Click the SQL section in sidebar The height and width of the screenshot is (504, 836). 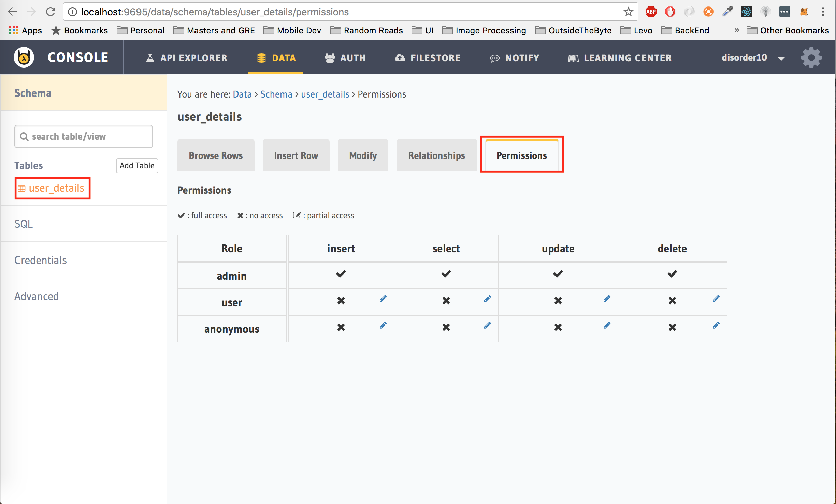pos(22,224)
